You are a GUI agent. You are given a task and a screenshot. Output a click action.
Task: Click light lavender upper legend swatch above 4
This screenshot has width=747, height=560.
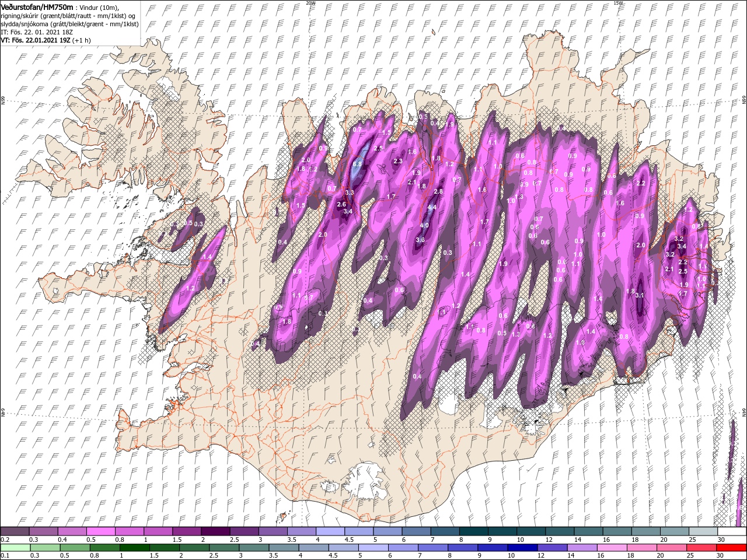pyautogui.click(x=330, y=531)
